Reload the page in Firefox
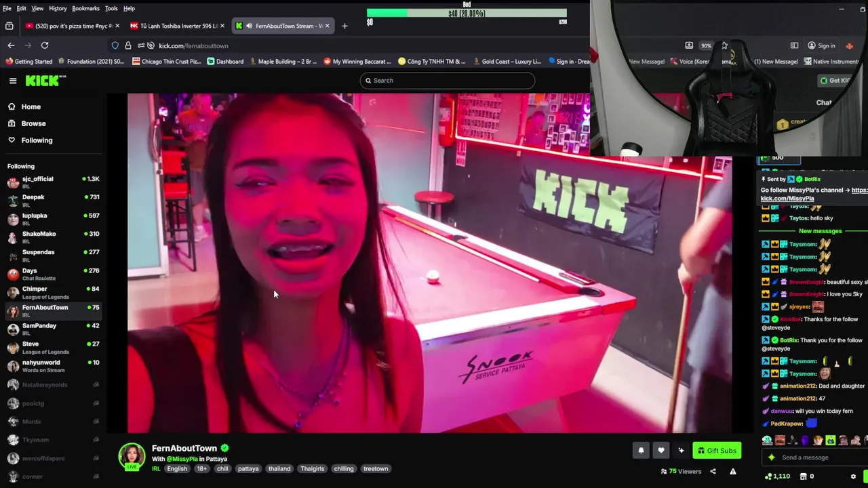 click(x=45, y=45)
